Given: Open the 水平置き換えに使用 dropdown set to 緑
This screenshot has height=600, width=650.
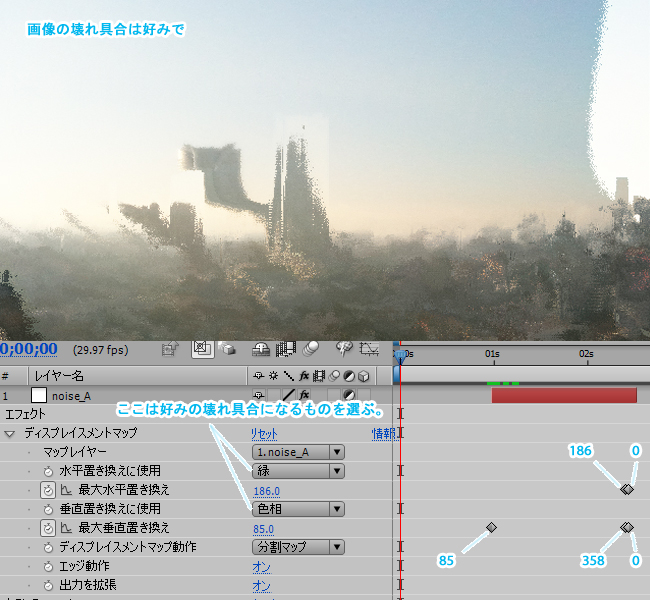Looking at the screenshot, I should 297,471.
